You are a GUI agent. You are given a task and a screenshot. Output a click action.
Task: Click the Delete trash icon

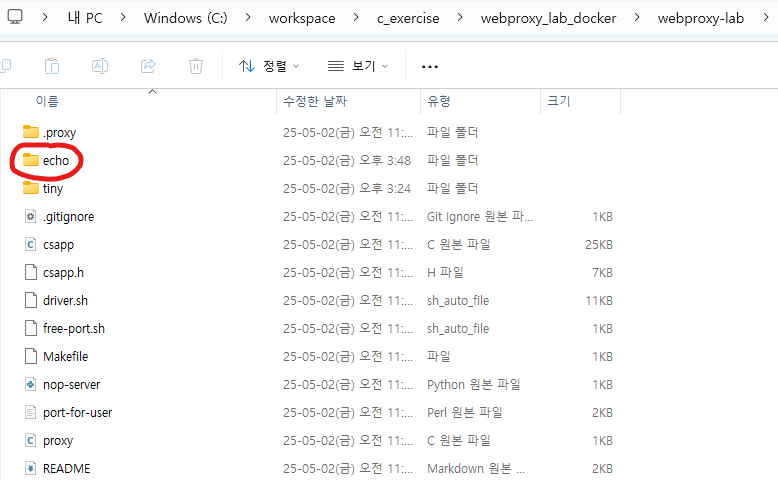click(x=196, y=66)
